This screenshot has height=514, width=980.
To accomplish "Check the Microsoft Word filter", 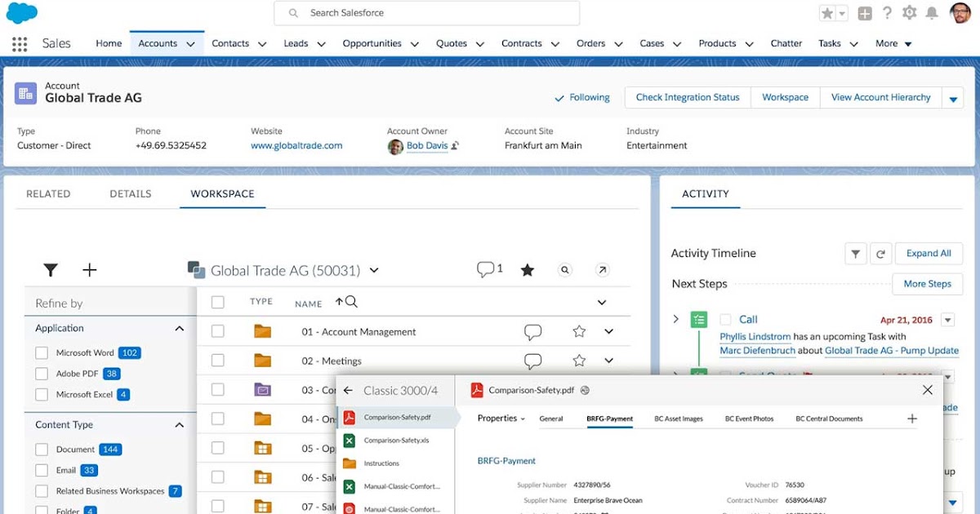I will (42, 353).
